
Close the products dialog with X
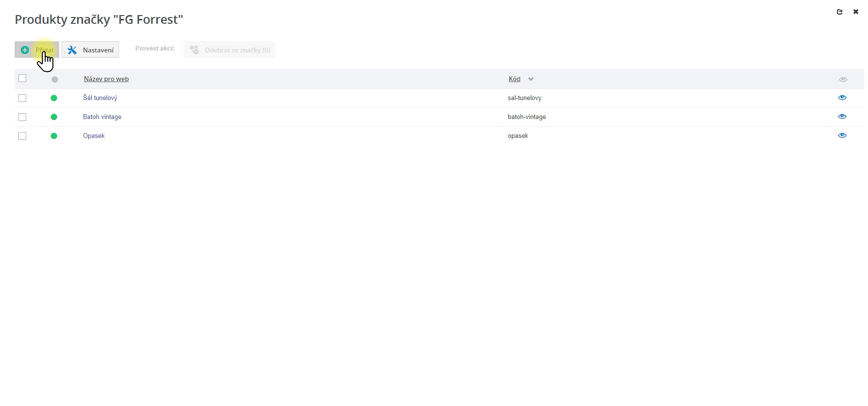856,12
